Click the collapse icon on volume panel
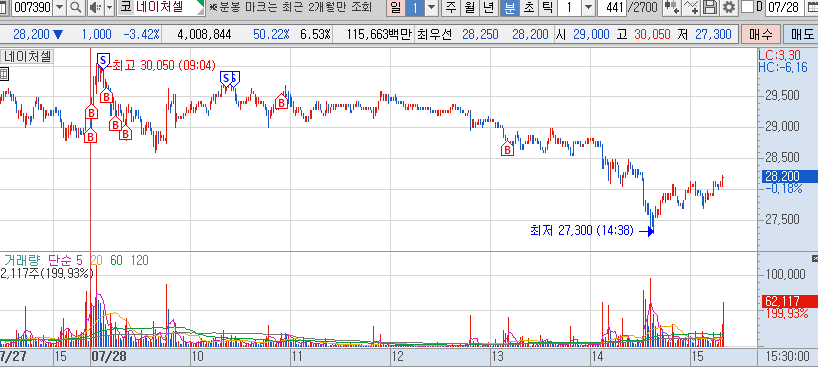This screenshot has width=818, height=367. tap(815, 258)
